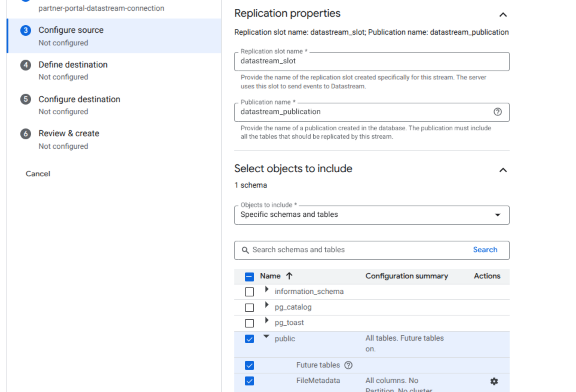
Task: Select the FileMetadata table name
Action: tap(318, 380)
